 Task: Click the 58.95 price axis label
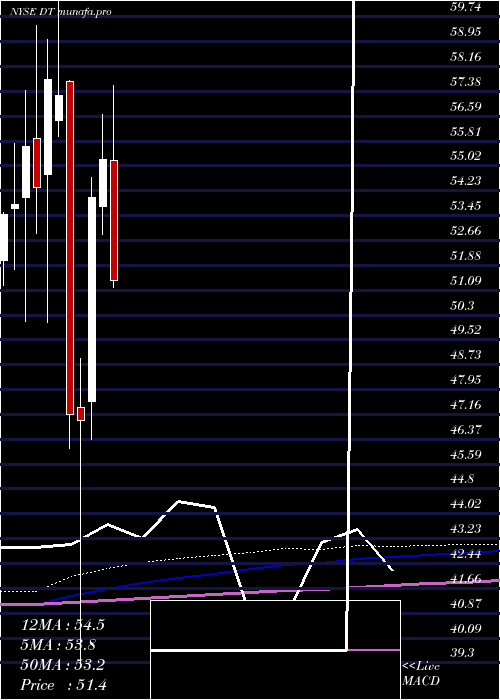point(468,32)
